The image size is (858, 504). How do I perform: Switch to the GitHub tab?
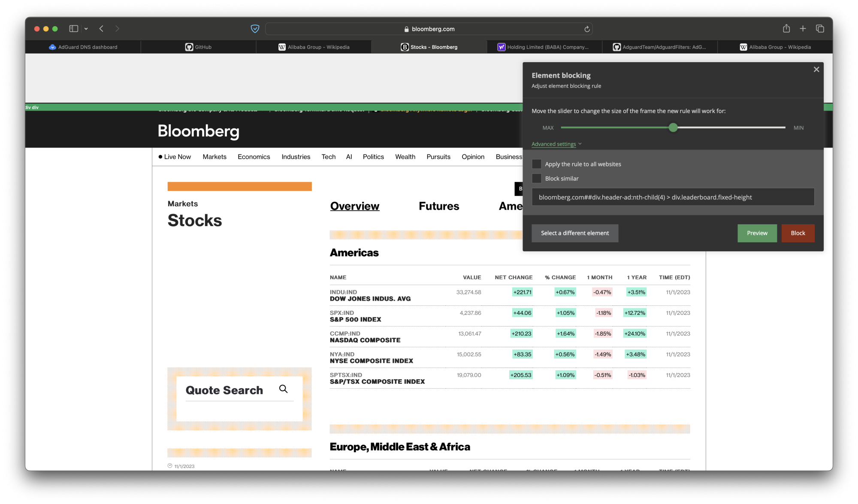tap(199, 47)
